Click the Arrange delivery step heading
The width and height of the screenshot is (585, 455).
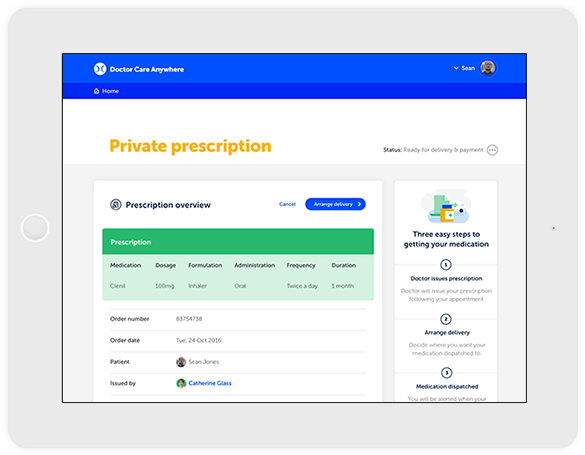(447, 333)
